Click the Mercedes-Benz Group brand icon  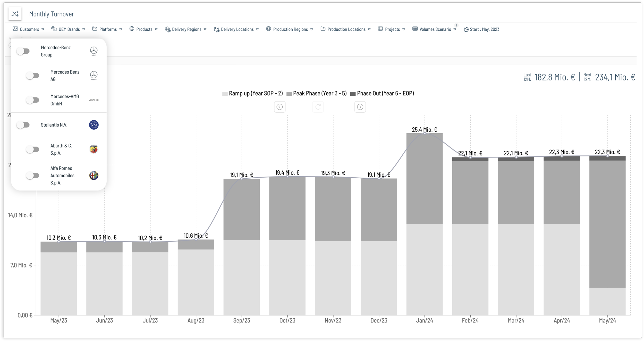point(94,51)
